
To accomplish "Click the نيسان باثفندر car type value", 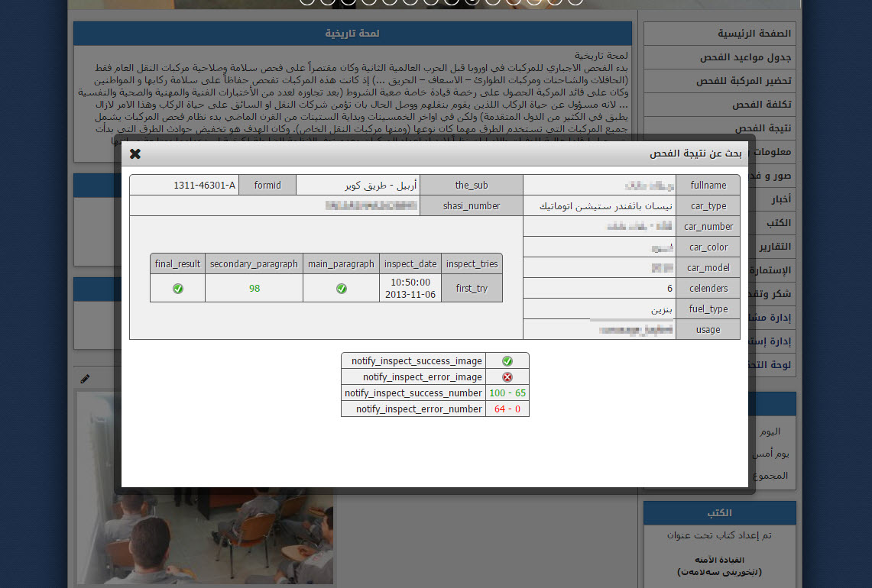I will coord(605,206).
